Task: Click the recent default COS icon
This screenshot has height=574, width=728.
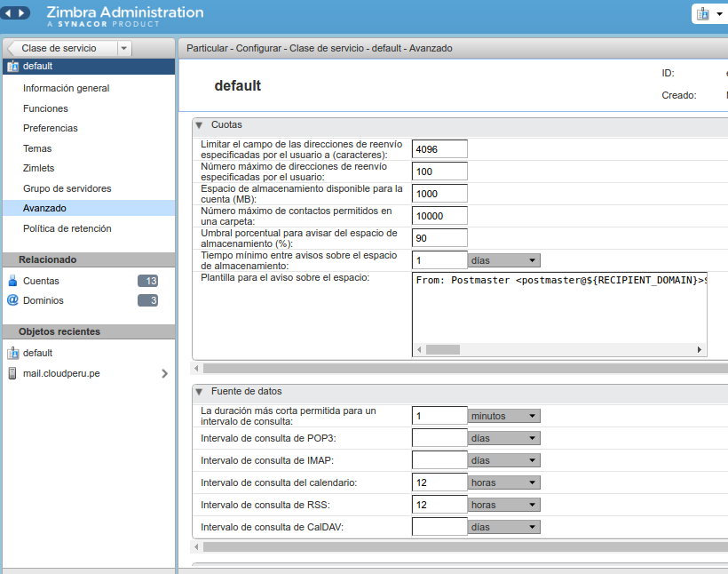Action: (13, 354)
